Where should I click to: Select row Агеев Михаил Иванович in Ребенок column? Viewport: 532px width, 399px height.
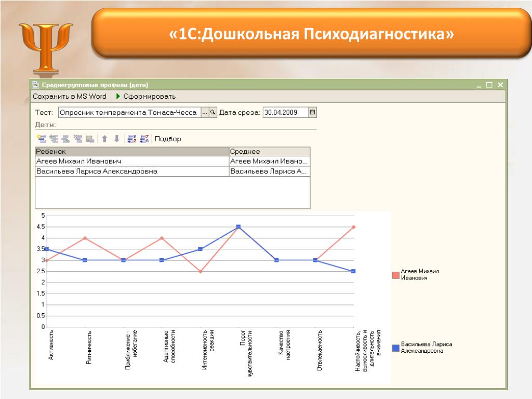pos(132,161)
